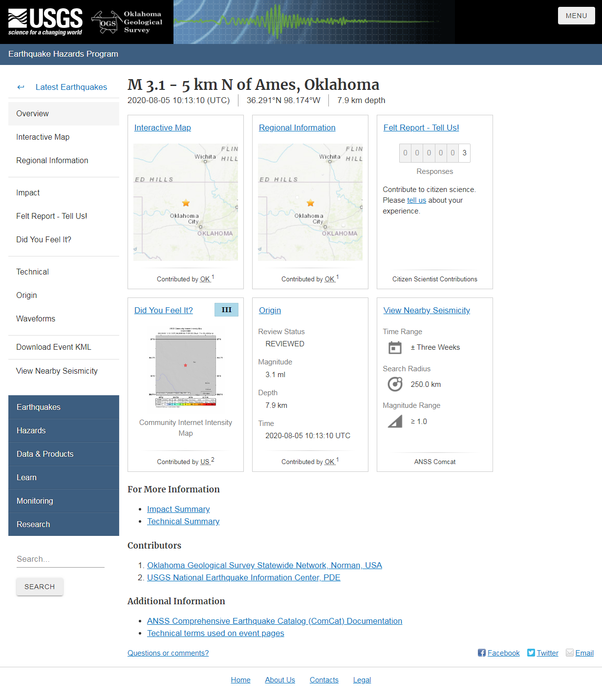Click the back arrow beside Latest Earthquakes
The image size is (602, 700).
[x=21, y=87]
